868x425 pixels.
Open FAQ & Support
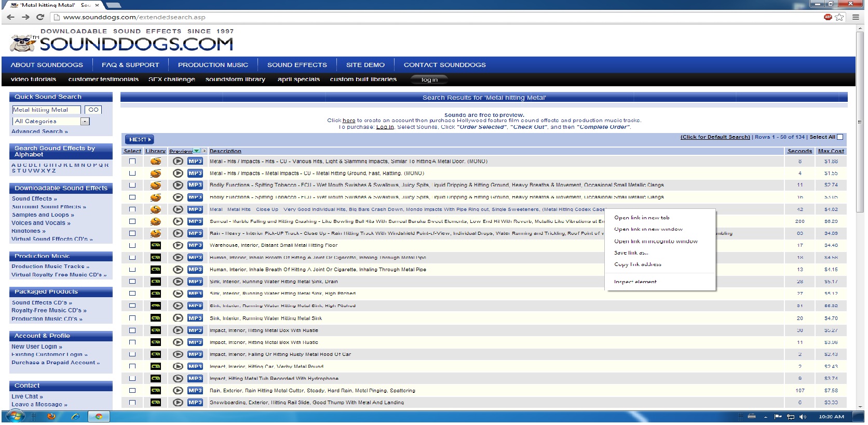[130, 65]
